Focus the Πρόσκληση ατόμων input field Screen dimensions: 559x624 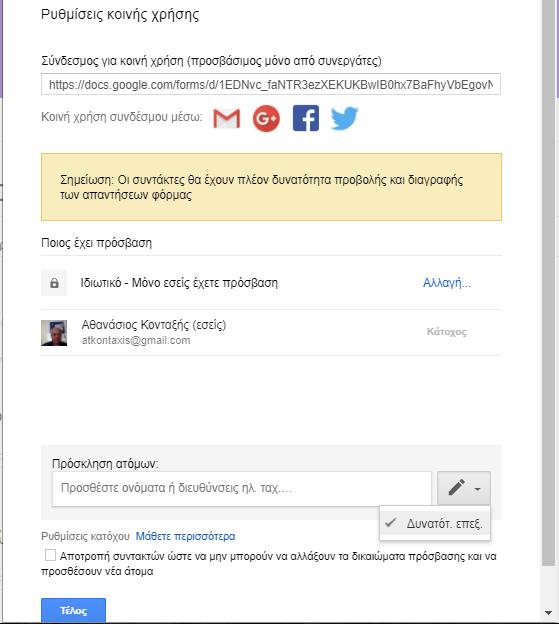pos(242,488)
